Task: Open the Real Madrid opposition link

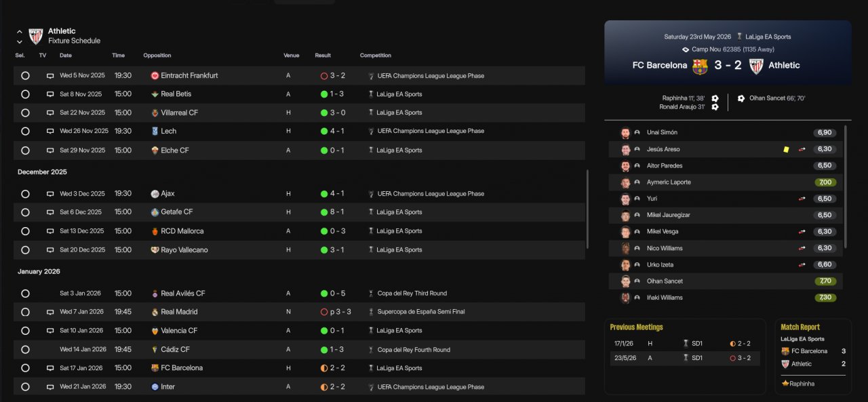Action: click(x=180, y=312)
